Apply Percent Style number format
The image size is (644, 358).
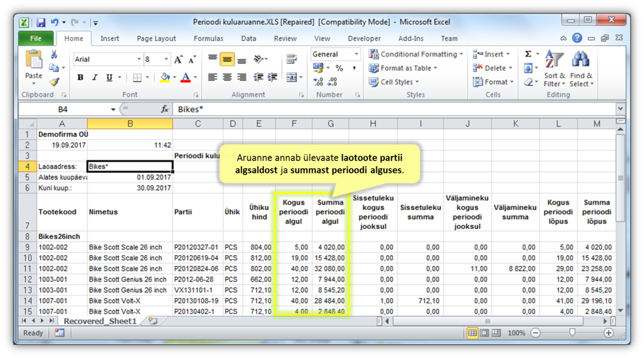point(339,68)
